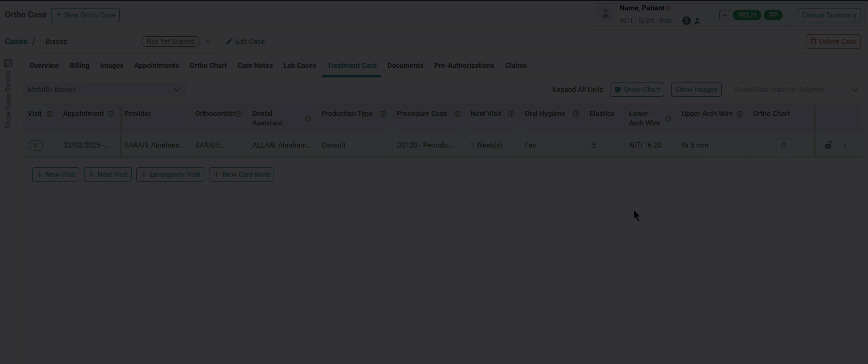Switch to the Overview tab

pos(44,66)
